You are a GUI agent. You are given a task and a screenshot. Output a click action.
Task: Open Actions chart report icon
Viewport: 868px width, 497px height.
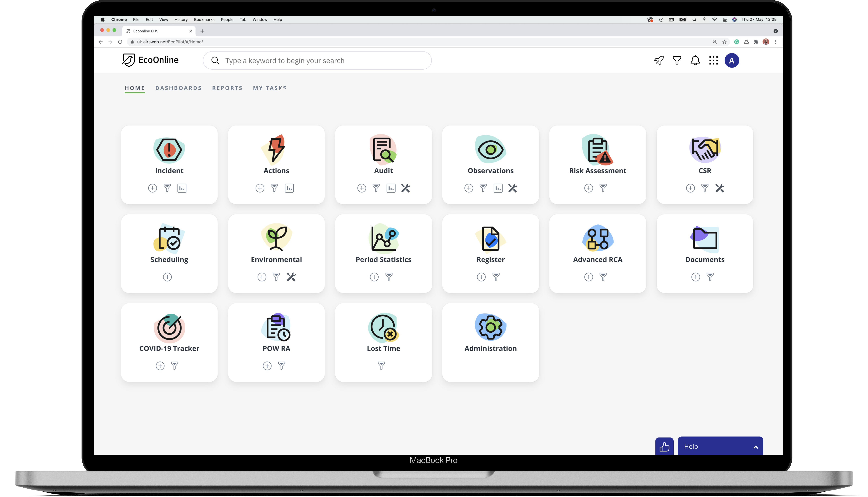289,188
